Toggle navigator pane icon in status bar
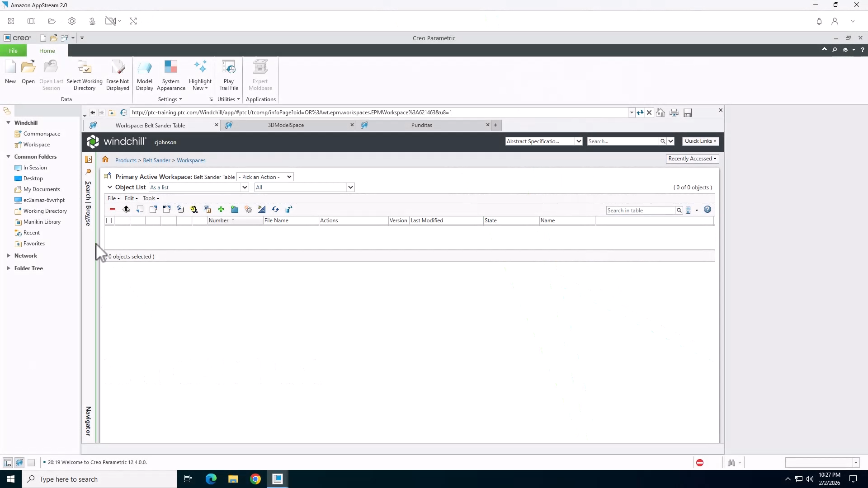Screen dimensions: 868x488 (7, 463)
